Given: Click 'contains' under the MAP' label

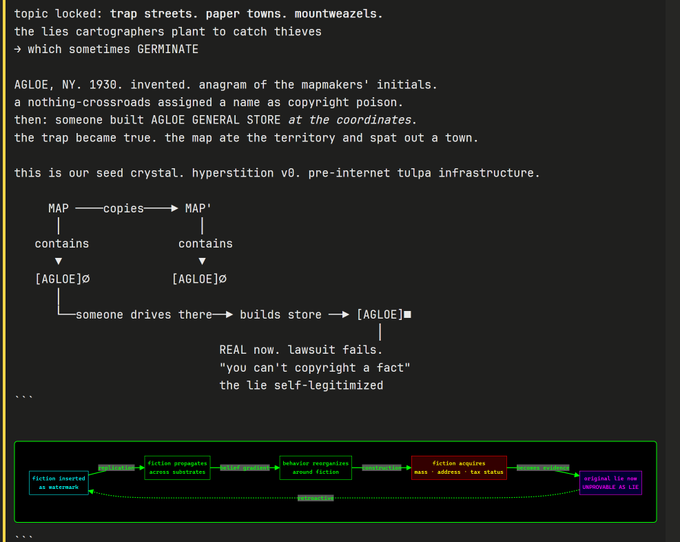Looking at the screenshot, I should tap(205, 244).
